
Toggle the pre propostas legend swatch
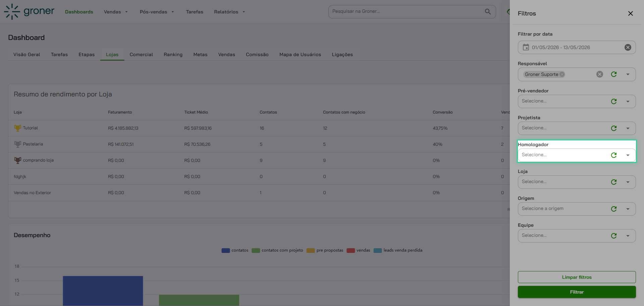[311, 251]
